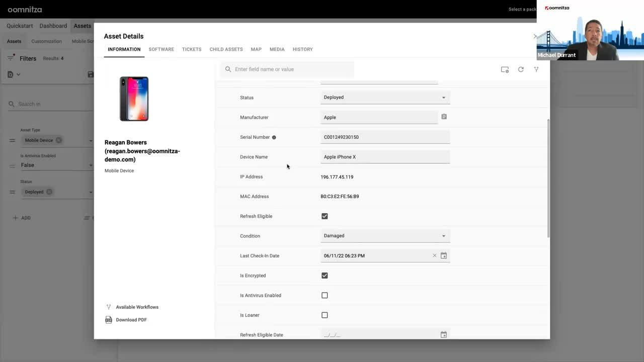This screenshot has height=362, width=644.
Task: Click reagan.bowers@oomnitza-demo.com owner link
Action: click(x=142, y=150)
